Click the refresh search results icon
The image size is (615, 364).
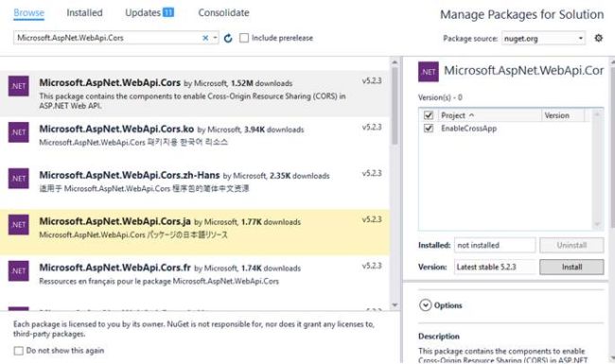click(228, 38)
